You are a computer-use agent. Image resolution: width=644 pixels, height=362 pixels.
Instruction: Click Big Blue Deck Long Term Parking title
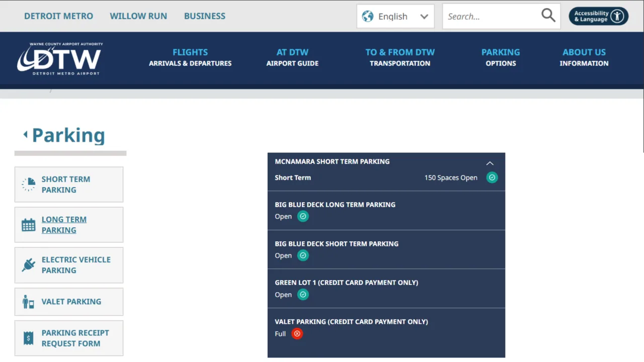[x=335, y=205]
